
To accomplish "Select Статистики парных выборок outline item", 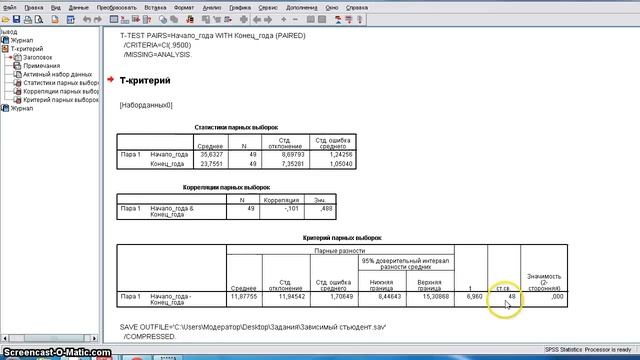I will [61, 83].
